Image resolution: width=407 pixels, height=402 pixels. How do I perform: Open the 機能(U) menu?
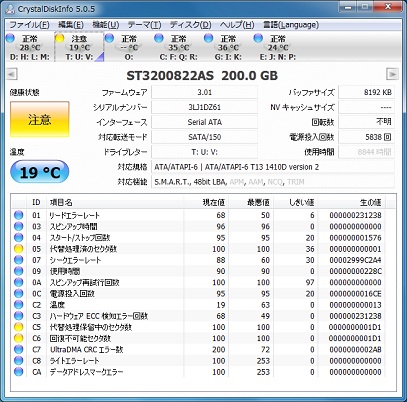coord(106,25)
